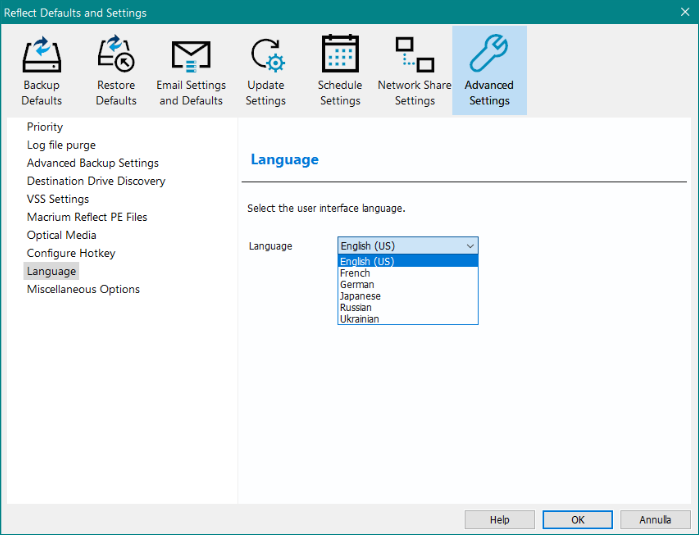Open Configure Hotkey page

(x=71, y=253)
